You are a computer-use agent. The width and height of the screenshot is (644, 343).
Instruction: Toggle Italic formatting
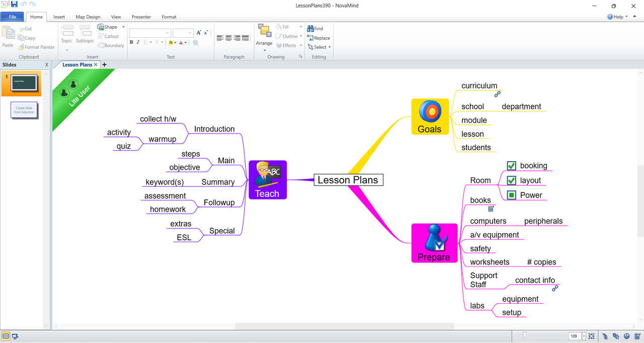[138, 42]
